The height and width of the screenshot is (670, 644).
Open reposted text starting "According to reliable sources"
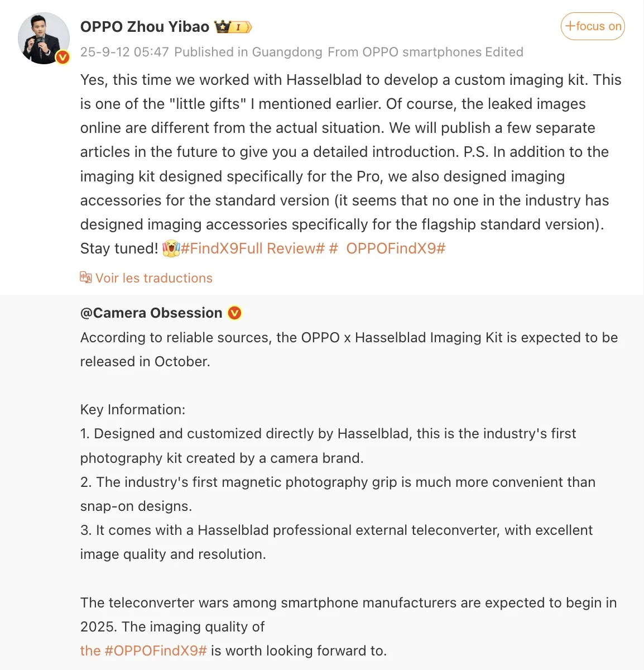pyautogui.click(x=349, y=338)
